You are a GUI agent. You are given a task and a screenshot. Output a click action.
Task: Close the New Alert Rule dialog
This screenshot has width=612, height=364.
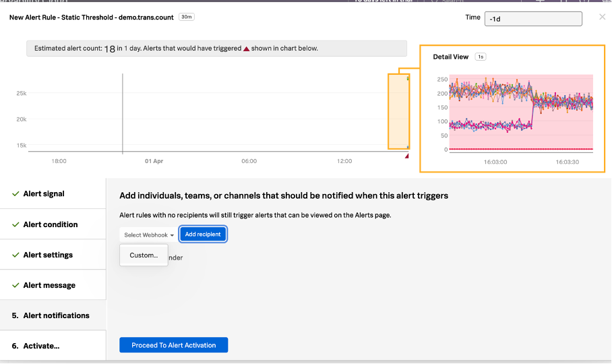tap(602, 17)
